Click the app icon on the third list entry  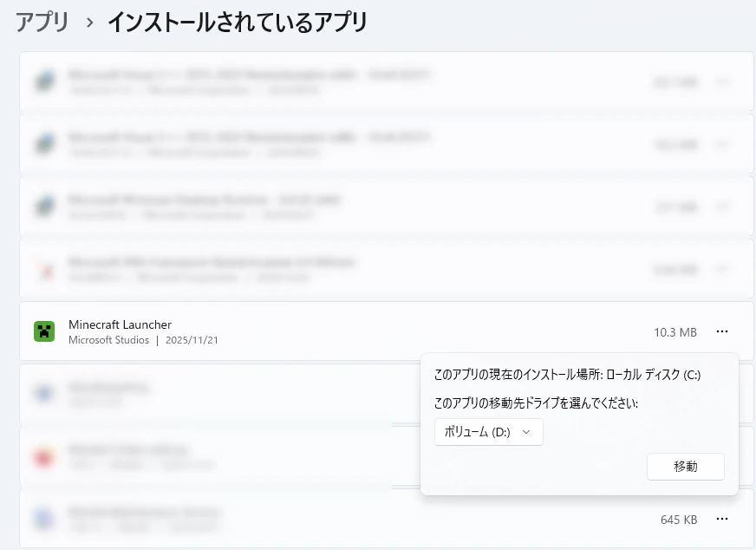pyautogui.click(x=47, y=206)
